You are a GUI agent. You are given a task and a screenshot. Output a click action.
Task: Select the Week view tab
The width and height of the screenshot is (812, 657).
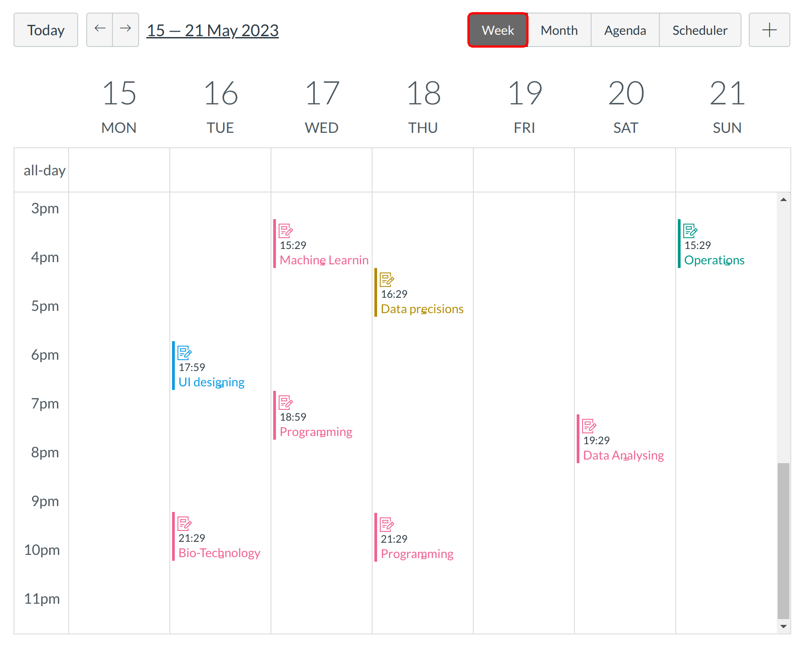click(498, 30)
